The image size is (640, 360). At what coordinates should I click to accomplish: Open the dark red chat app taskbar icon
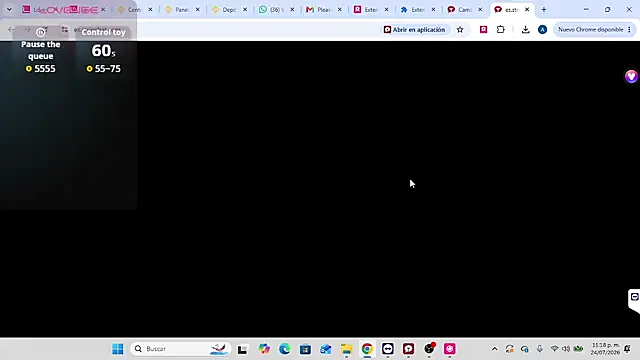(x=409, y=349)
